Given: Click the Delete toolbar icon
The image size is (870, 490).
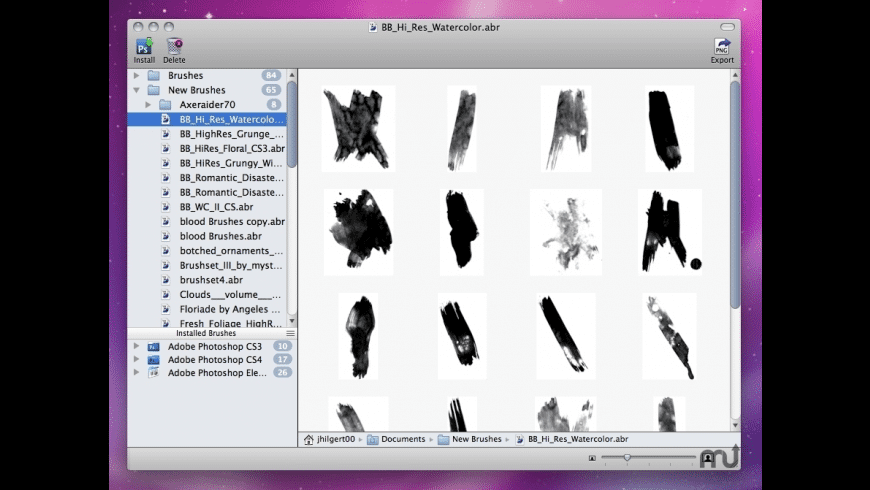Looking at the screenshot, I should (x=174, y=46).
